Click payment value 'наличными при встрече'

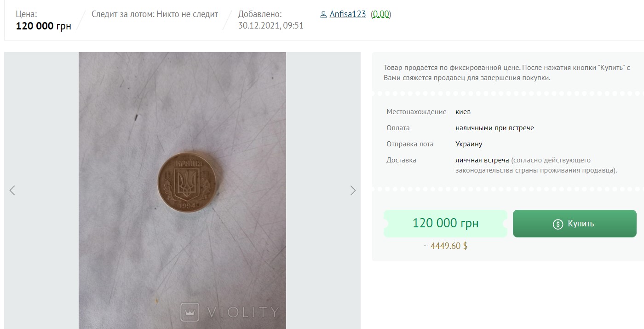point(494,128)
